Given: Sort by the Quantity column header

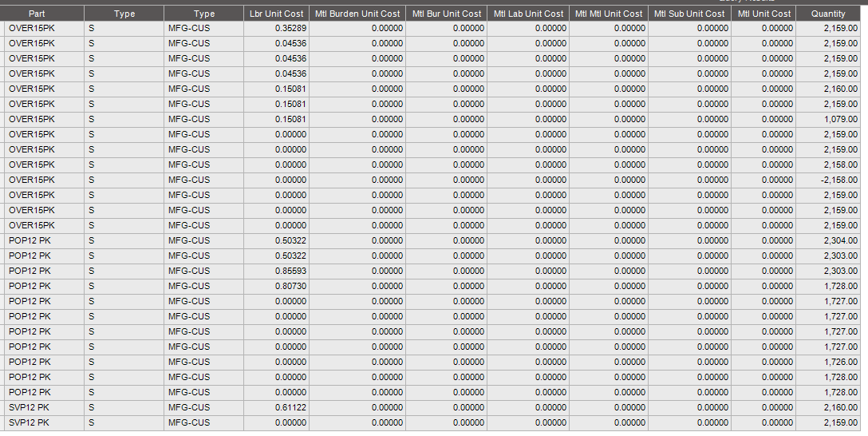Looking at the screenshot, I should coord(828,14).
